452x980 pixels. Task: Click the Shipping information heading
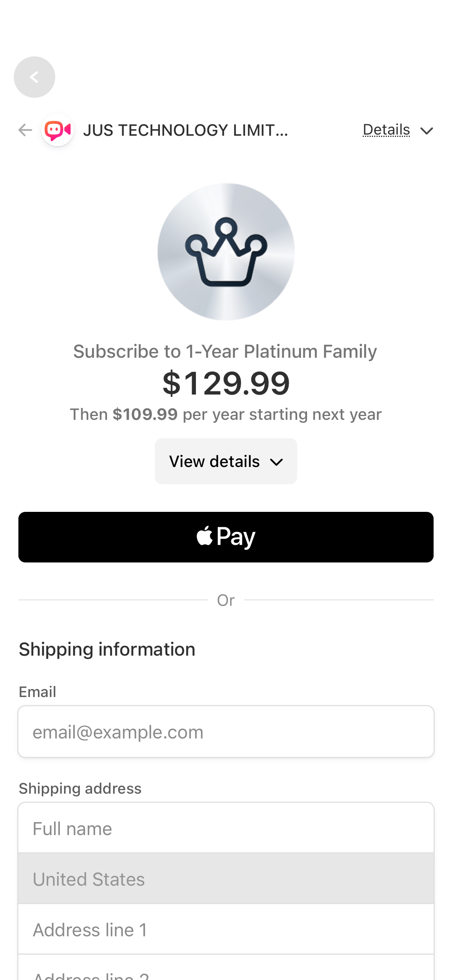[107, 649]
